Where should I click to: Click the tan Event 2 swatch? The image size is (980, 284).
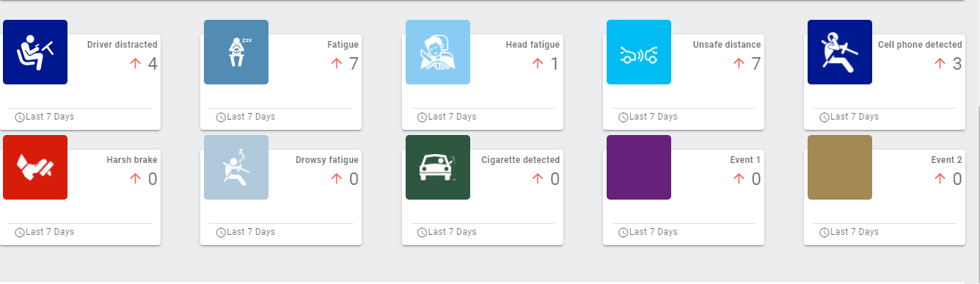pyautogui.click(x=840, y=167)
